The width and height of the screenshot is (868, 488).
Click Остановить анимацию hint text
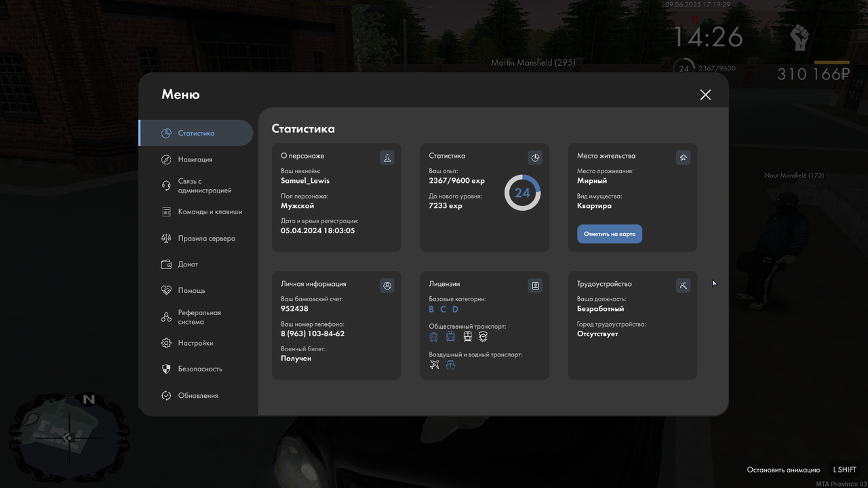pyautogui.click(x=783, y=470)
